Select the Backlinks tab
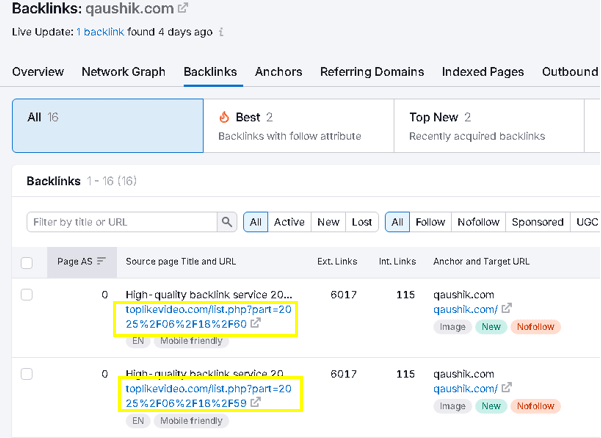Image resolution: width=601 pixels, height=438 pixels. pos(210,72)
